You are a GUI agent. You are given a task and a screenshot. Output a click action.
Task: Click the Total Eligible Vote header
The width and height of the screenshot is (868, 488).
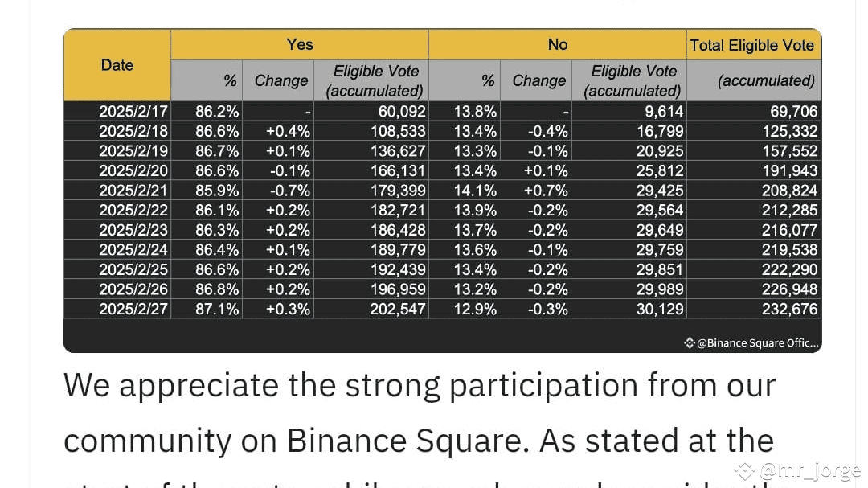[x=752, y=46]
